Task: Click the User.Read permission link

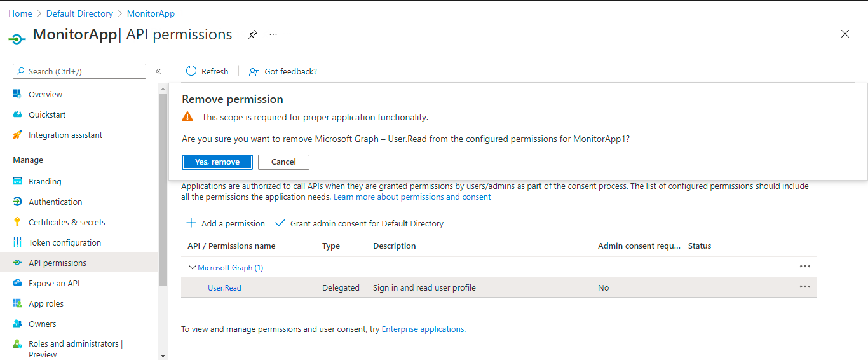Action: [x=224, y=288]
